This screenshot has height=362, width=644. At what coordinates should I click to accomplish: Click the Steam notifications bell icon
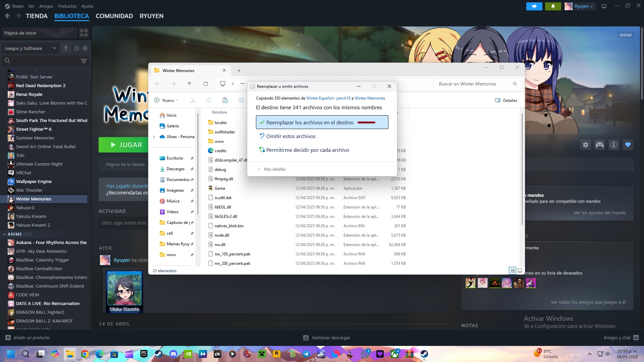553,6
